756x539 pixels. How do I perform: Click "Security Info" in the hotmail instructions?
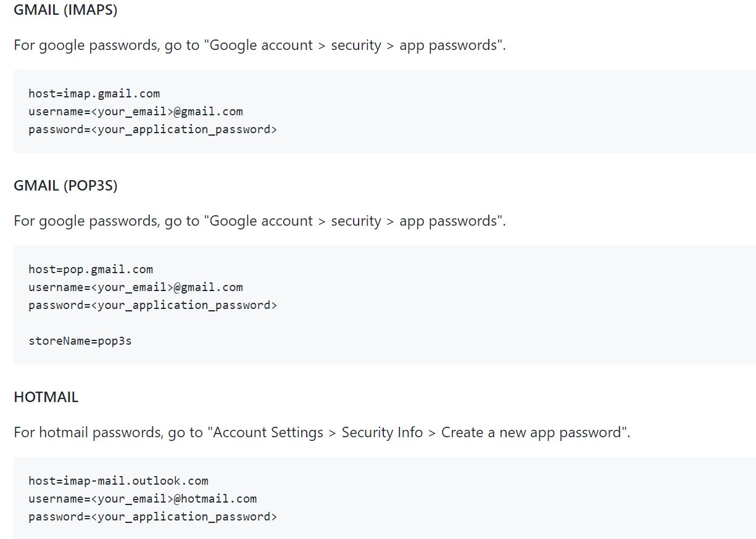(382, 433)
